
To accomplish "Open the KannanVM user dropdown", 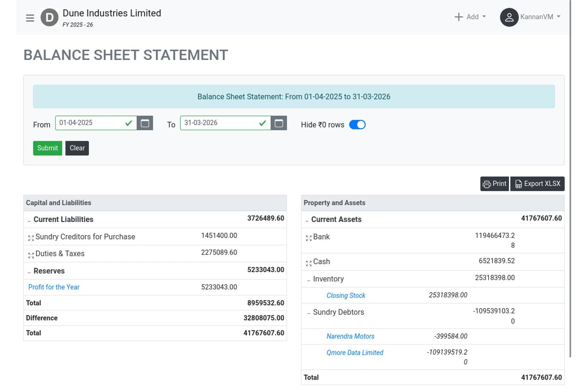I will (x=540, y=17).
